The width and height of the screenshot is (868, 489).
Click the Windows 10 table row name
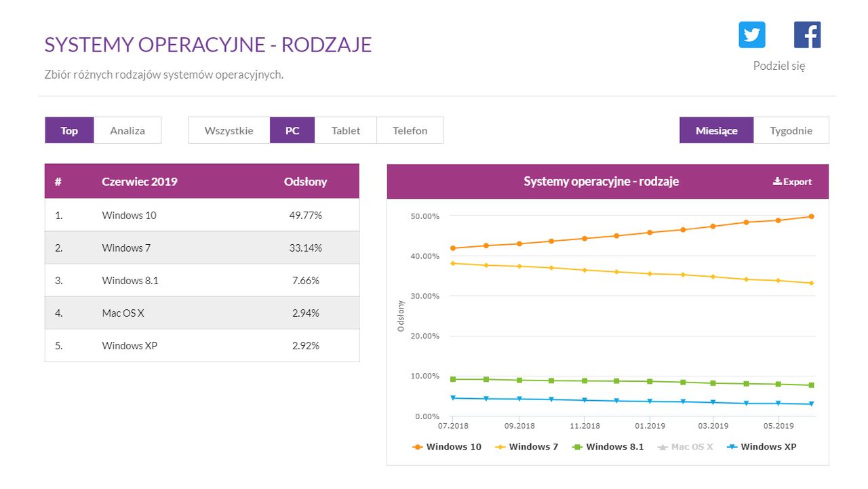pos(129,215)
